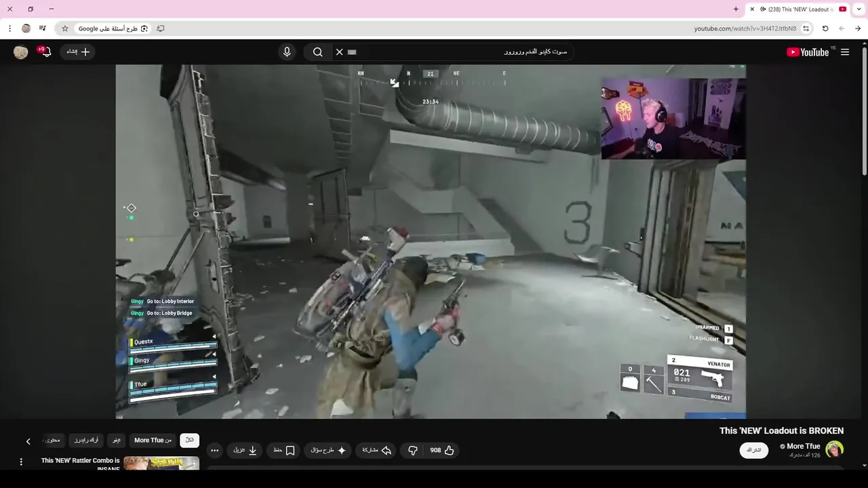Dislike the video with thumbs down
The width and height of the screenshot is (868, 488).
pos(412,450)
